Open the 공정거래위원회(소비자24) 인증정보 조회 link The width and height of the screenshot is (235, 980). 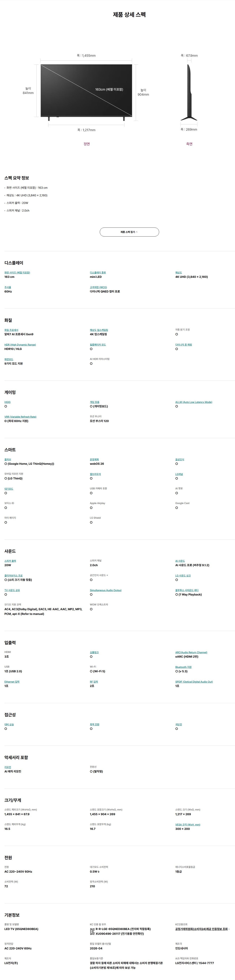click(x=201, y=929)
